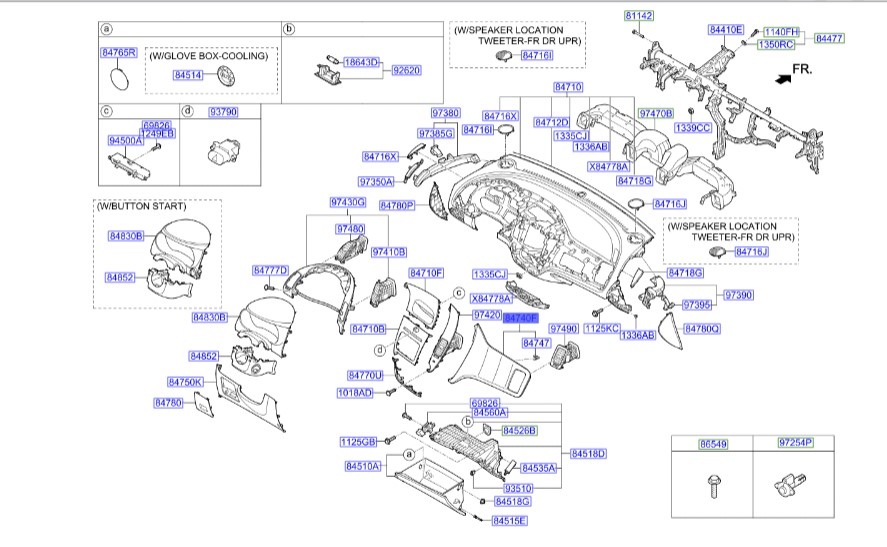Click part number link 84716J in tweeter box
The image size is (887, 547).
point(752,252)
